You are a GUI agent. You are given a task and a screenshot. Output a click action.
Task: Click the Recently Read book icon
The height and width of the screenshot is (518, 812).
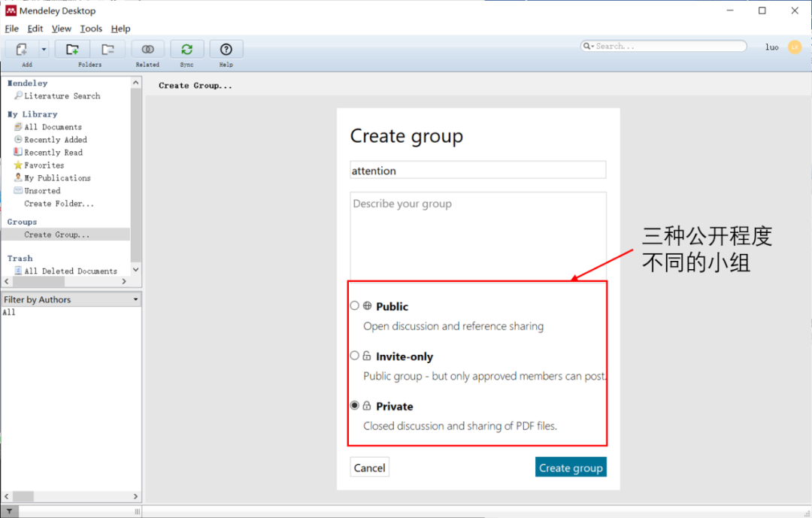point(18,152)
